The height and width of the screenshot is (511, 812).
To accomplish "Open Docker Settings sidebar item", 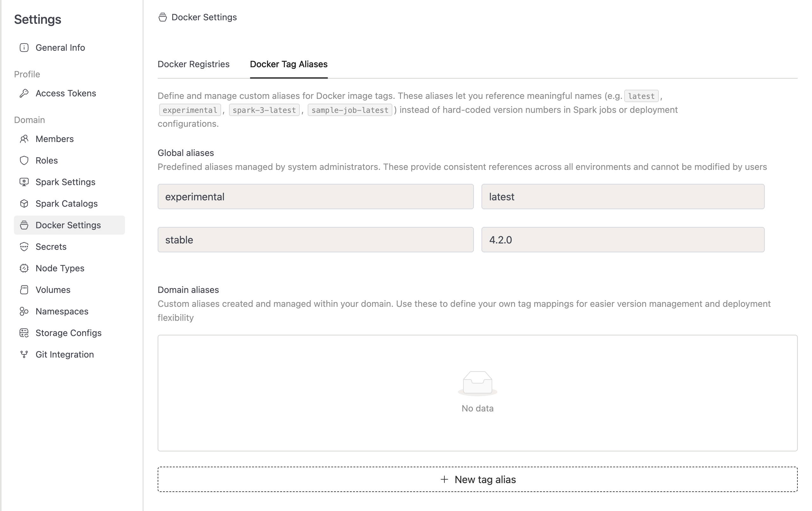I will 68,225.
